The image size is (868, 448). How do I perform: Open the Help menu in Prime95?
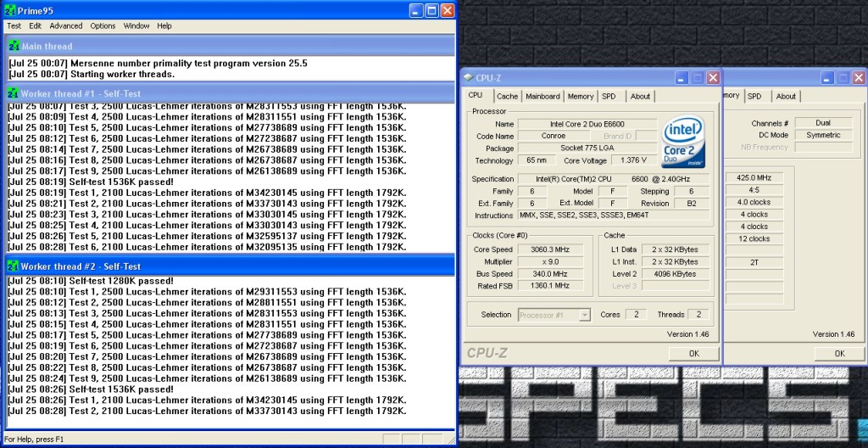(x=164, y=26)
